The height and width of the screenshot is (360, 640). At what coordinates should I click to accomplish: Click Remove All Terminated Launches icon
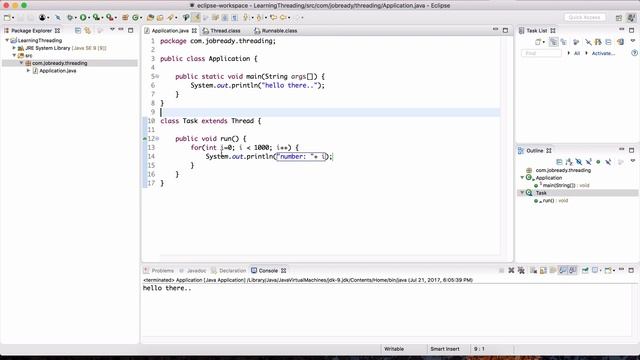tap(521, 271)
